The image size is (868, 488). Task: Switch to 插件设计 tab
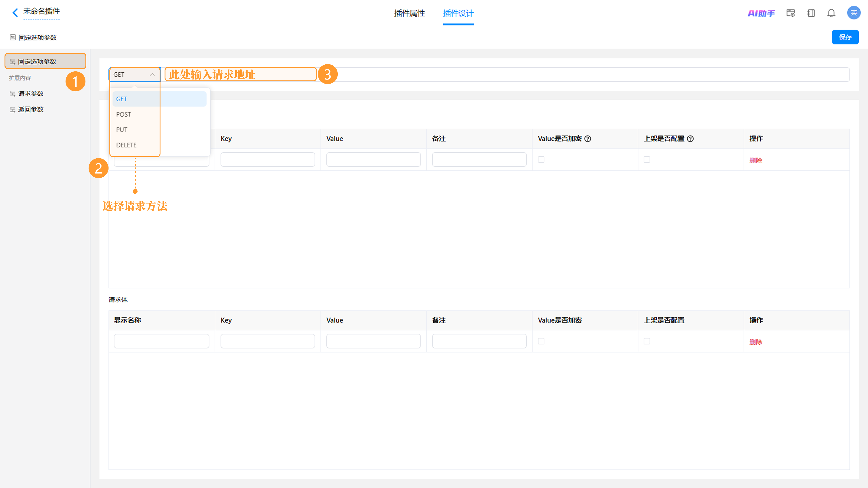coord(458,13)
